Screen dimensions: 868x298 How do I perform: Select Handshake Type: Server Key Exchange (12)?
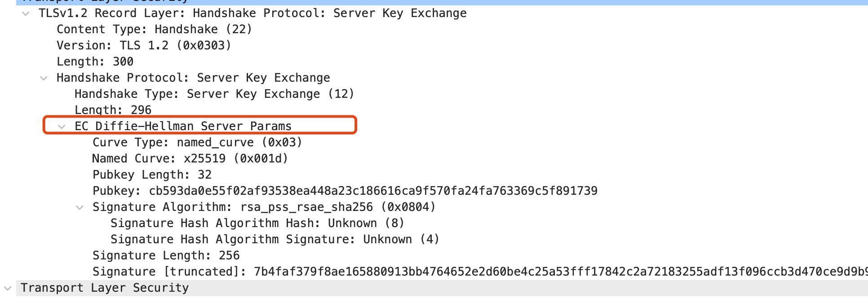[214, 94]
